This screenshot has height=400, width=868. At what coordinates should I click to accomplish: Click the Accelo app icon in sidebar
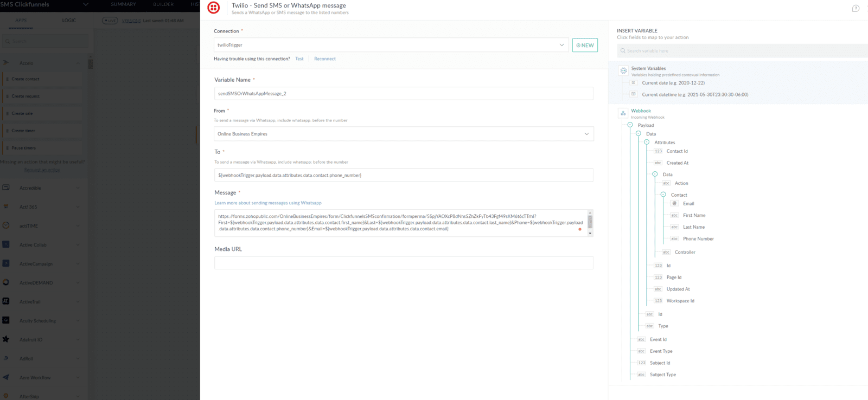pyautogui.click(x=5, y=63)
